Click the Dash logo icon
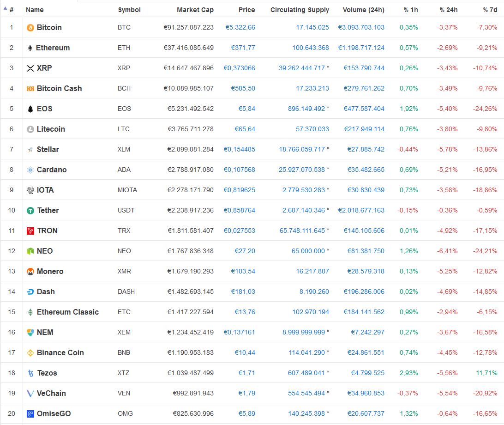 point(30,292)
